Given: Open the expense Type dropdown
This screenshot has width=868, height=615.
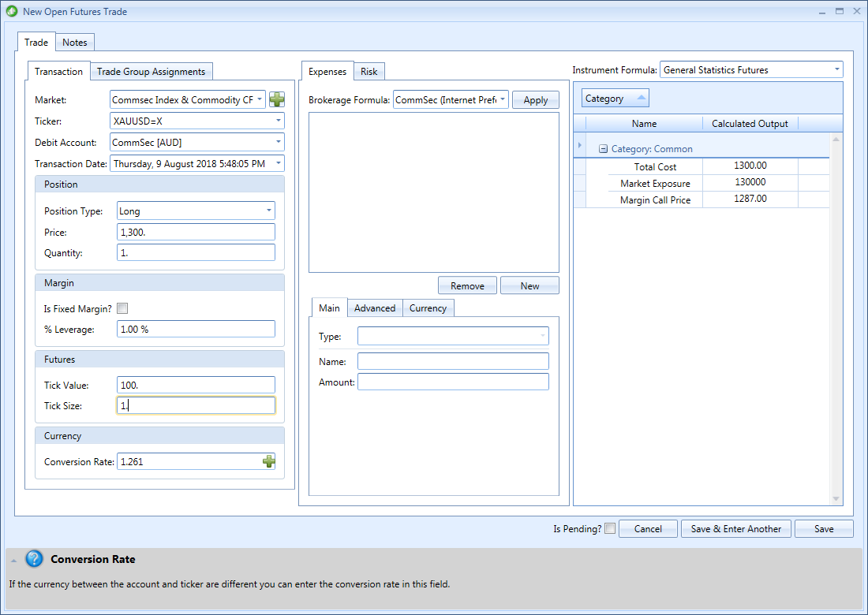Looking at the screenshot, I should click(x=543, y=336).
